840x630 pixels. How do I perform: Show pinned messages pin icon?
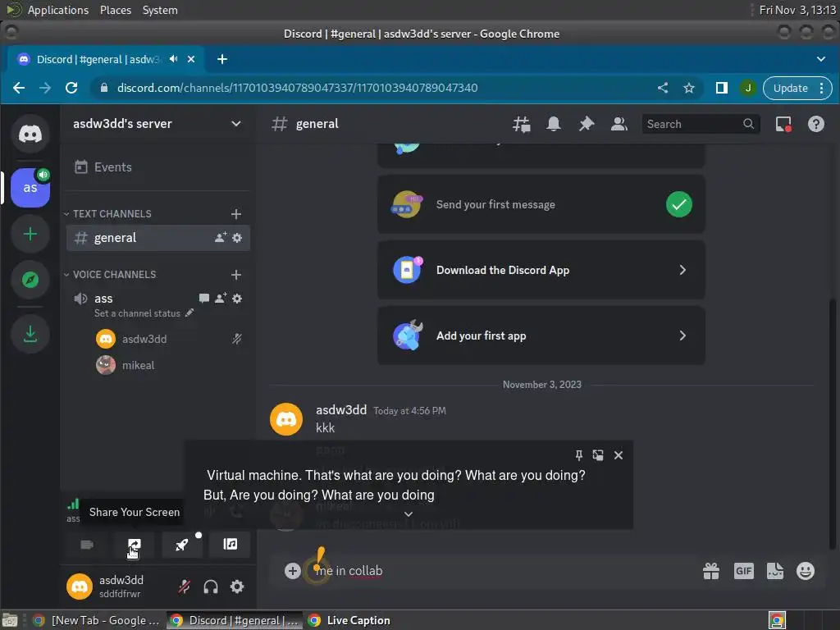586,125
